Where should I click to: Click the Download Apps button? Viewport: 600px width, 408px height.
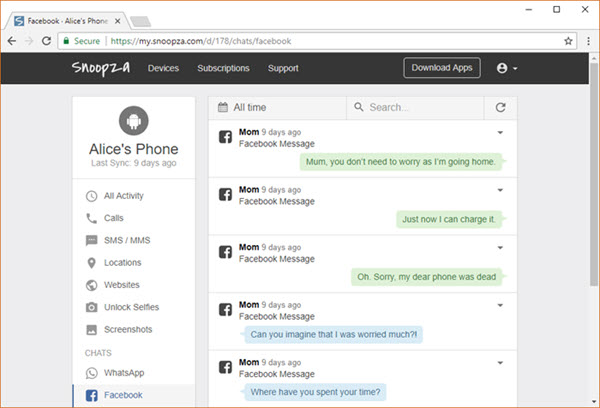(442, 68)
